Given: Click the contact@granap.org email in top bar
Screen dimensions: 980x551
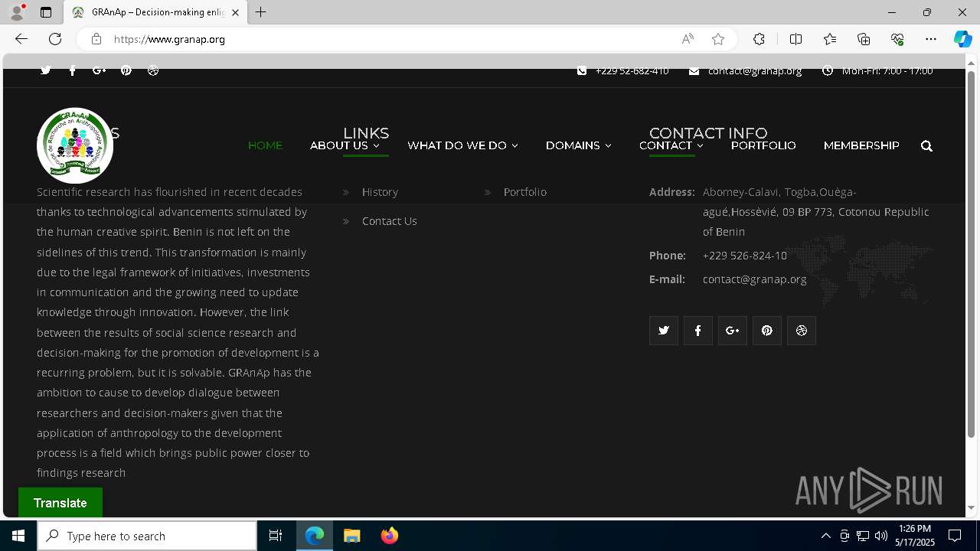Looking at the screenshot, I should [755, 70].
